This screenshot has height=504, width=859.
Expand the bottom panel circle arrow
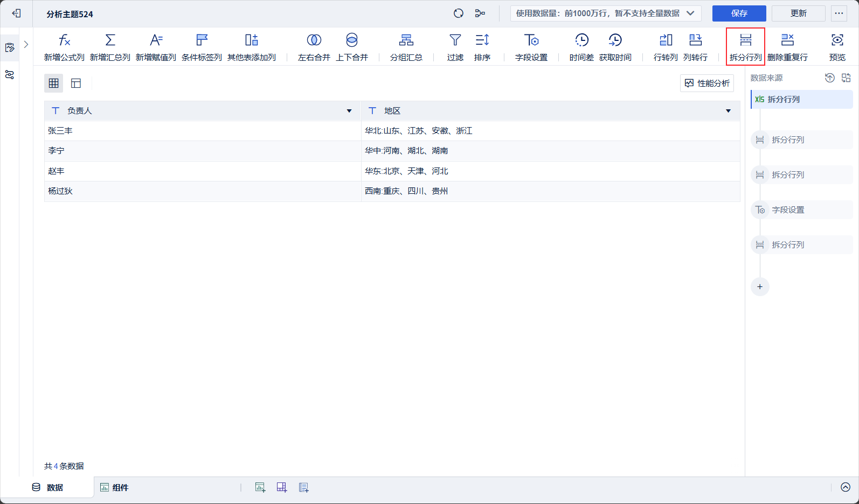pyautogui.click(x=846, y=487)
